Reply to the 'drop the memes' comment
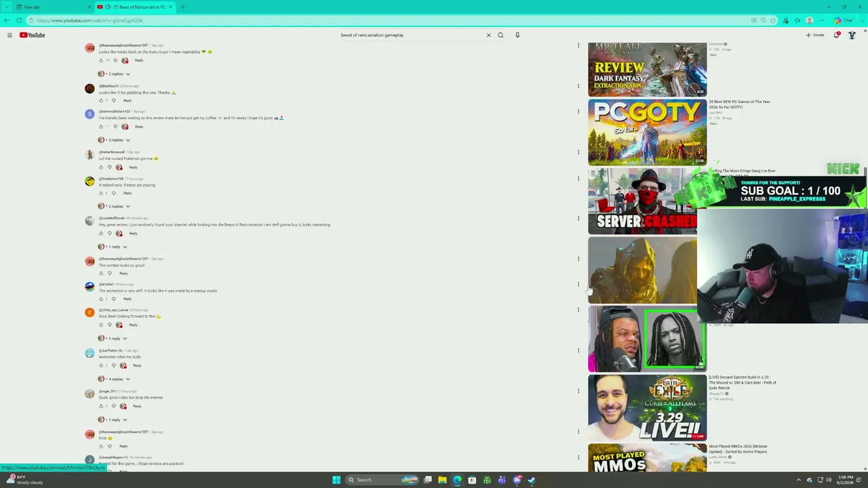The height and width of the screenshot is (488, 868). point(137,406)
